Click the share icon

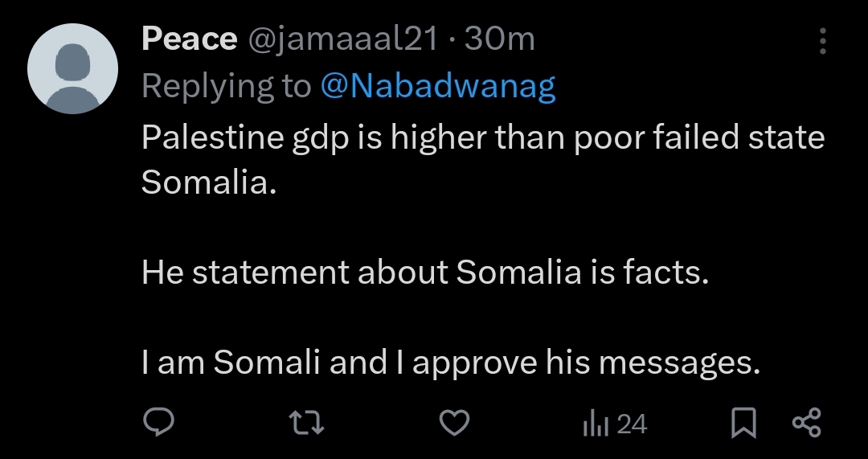click(806, 423)
